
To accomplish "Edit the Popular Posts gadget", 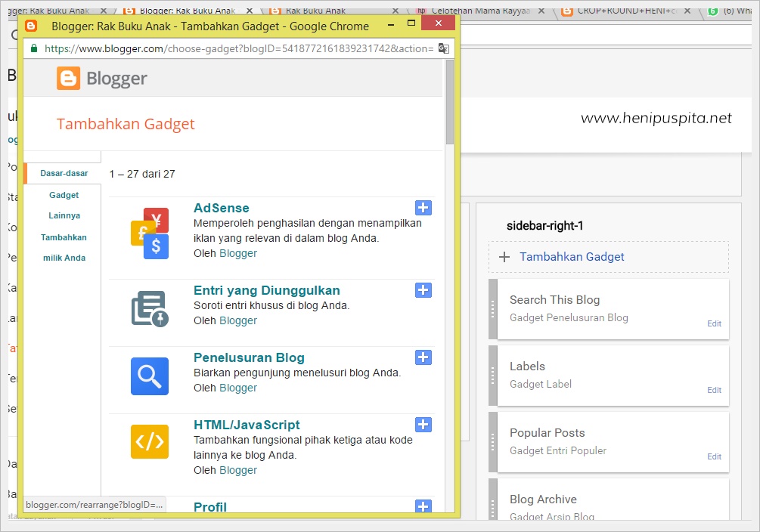I will pos(714,456).
